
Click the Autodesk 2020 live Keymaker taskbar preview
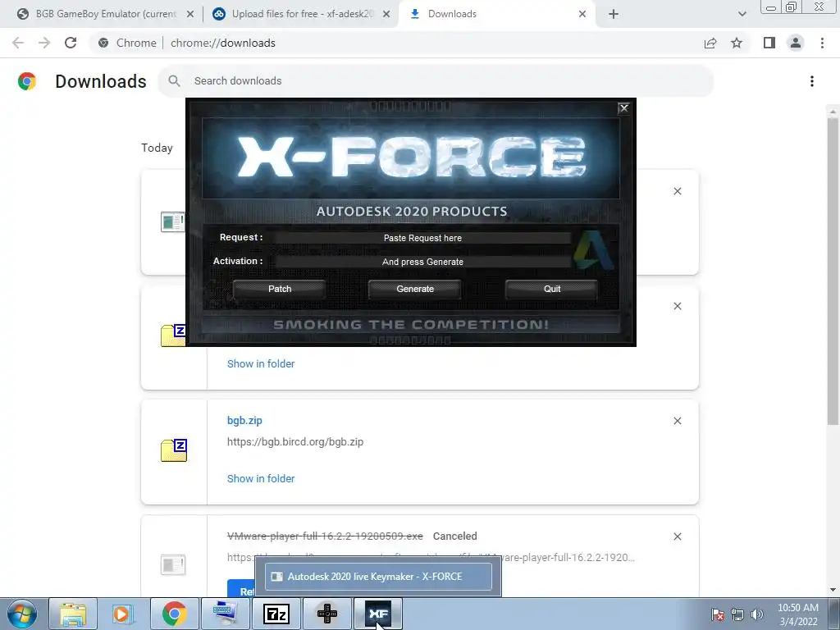click(378, 577)
